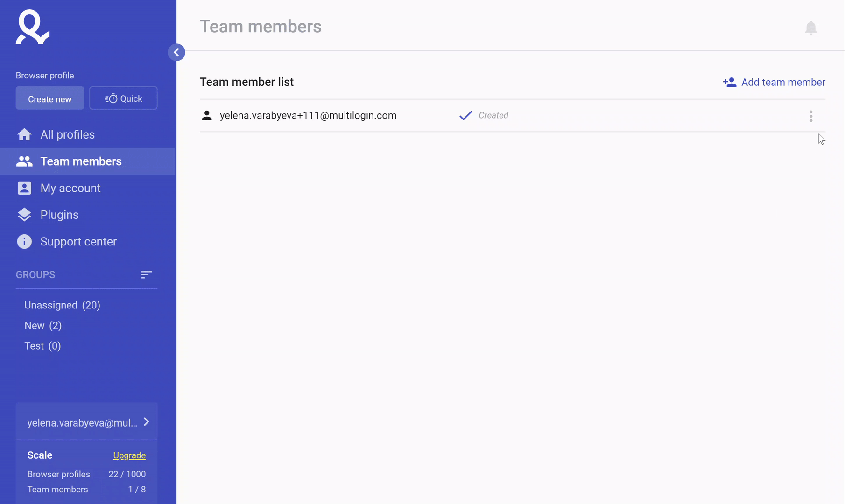The image size is (845, 504).
Task: Click the Team members people icon
Action: click(24, 161)
